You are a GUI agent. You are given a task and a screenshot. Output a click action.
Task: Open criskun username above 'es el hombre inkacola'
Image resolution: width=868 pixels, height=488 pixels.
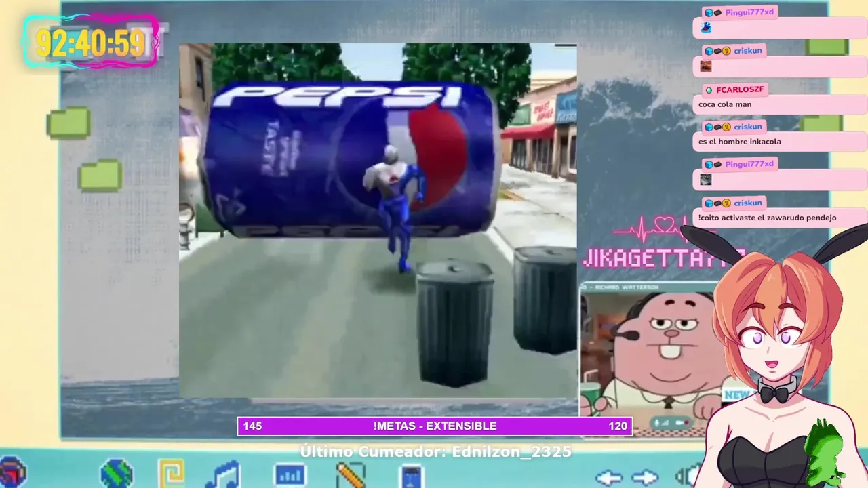tap(747, 127)
